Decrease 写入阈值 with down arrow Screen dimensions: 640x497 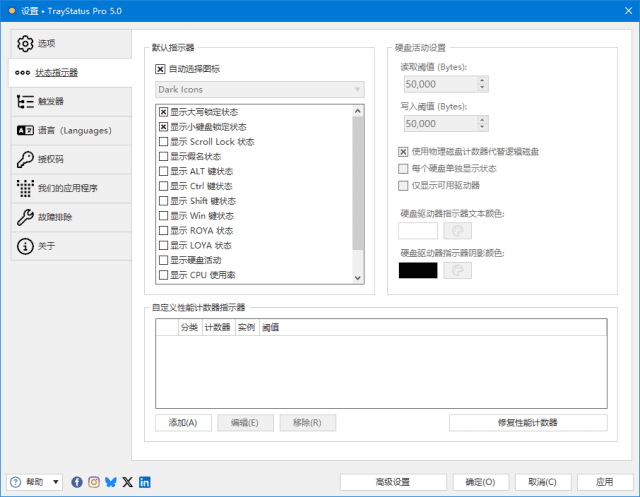482,127
